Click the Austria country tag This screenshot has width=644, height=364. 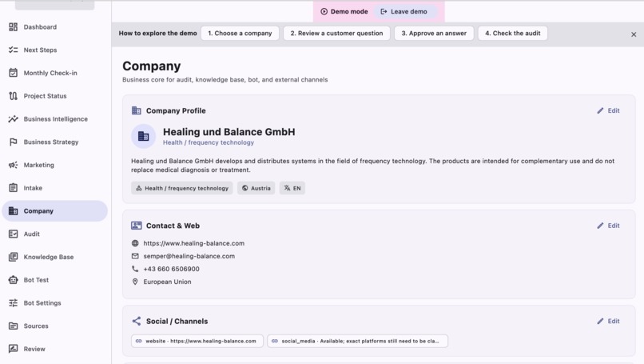(256, 188)
